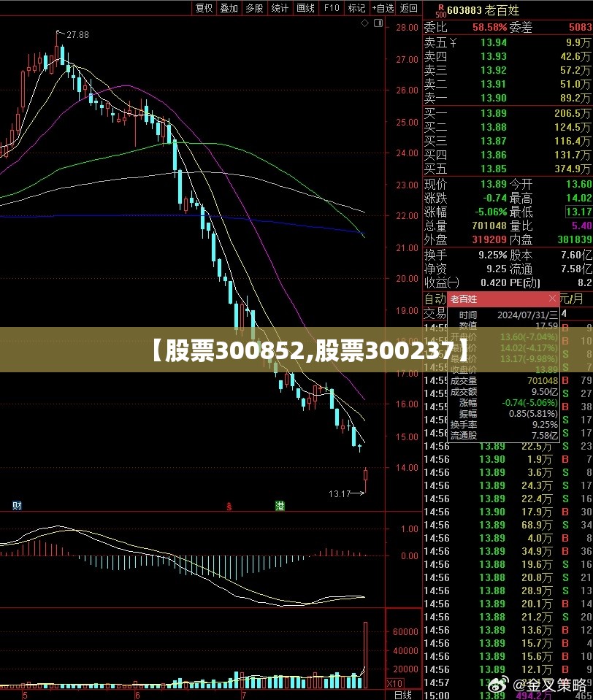
Task: Click tick row with volume 1.9万
Action: coord(508,459)
